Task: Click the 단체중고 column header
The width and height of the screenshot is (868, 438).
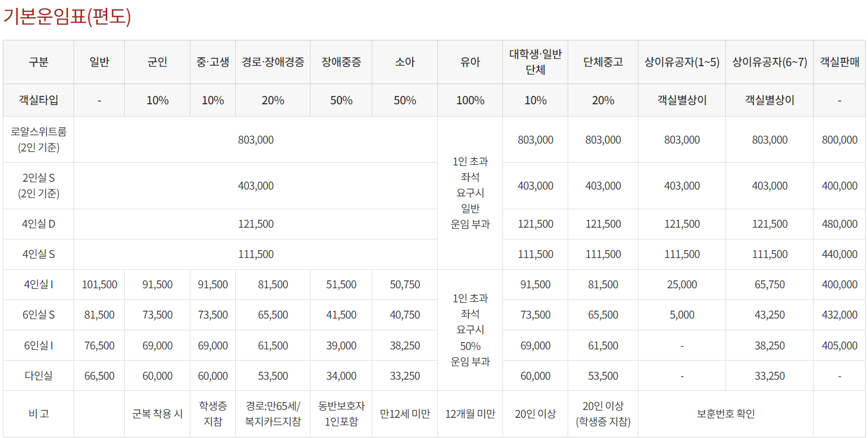Action: pyautogui.click(x=603, y=62)
